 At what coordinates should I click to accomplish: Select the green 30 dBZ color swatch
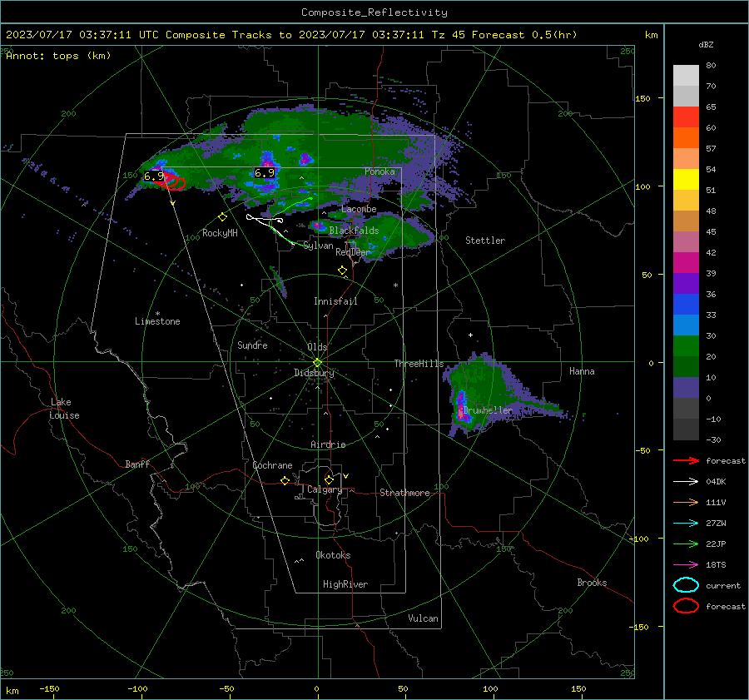point(686,345)
